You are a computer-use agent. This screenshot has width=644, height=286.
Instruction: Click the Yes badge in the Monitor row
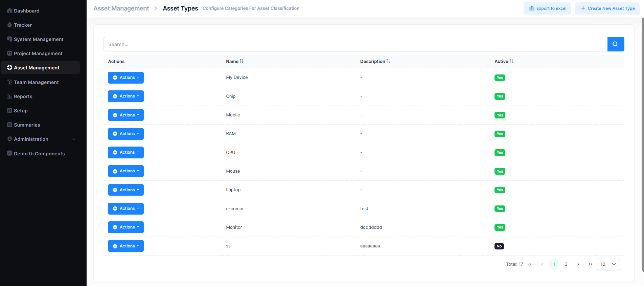[500, 227]
